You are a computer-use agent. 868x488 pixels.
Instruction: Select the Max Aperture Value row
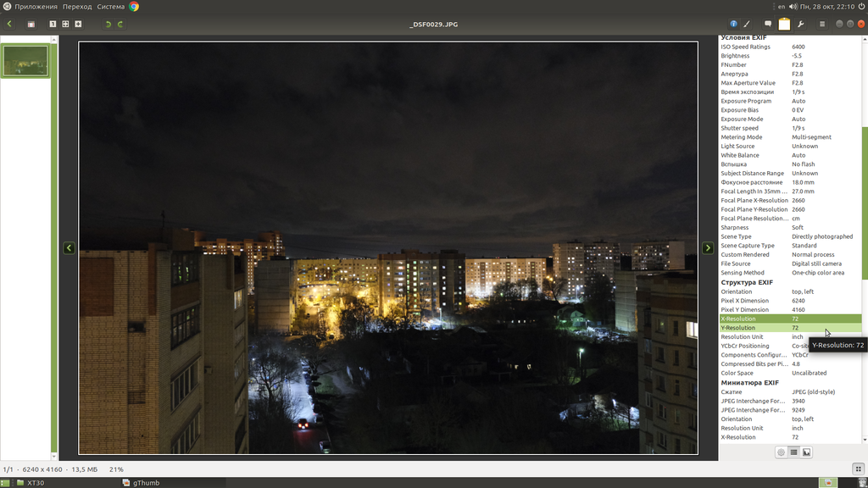click(x=791, y=83)
